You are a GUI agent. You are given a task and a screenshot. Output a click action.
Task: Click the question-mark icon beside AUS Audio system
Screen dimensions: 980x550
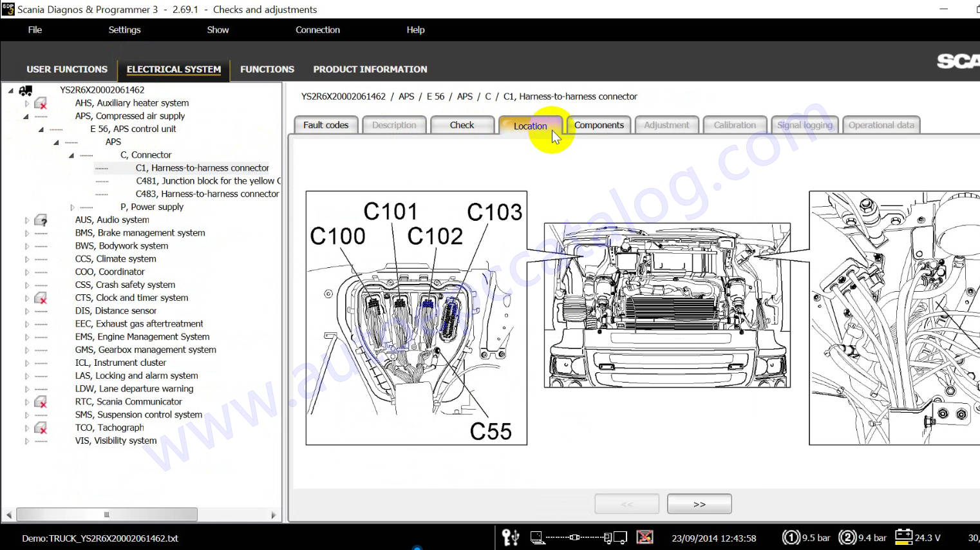click(41, 220)
